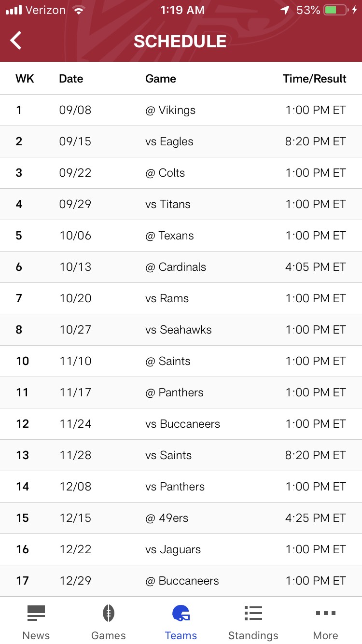362x644 pixels.
Task: Select week 16 vs Jaguars row
Action: pyautogui.click(x=181, y=549)
